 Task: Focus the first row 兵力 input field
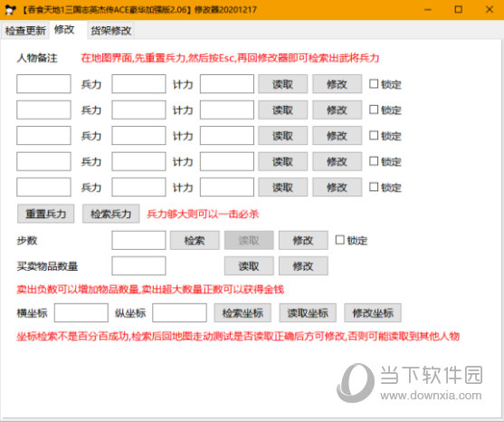click(x=138, y=84)
